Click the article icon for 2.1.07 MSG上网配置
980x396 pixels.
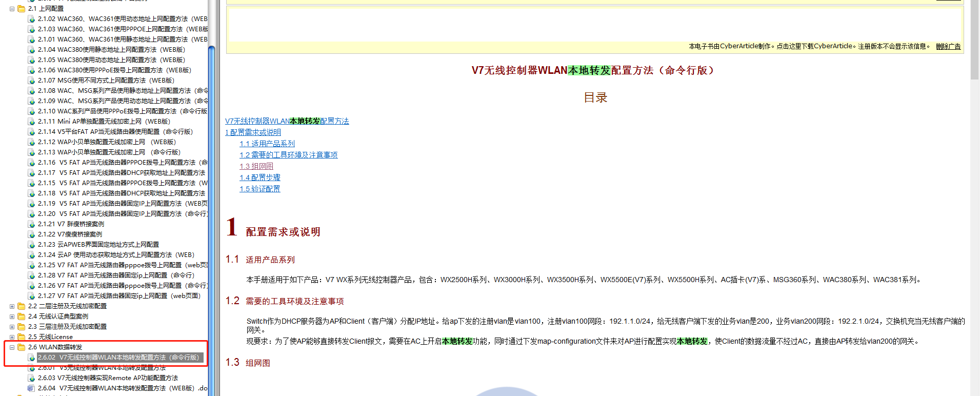click(31, 81)
